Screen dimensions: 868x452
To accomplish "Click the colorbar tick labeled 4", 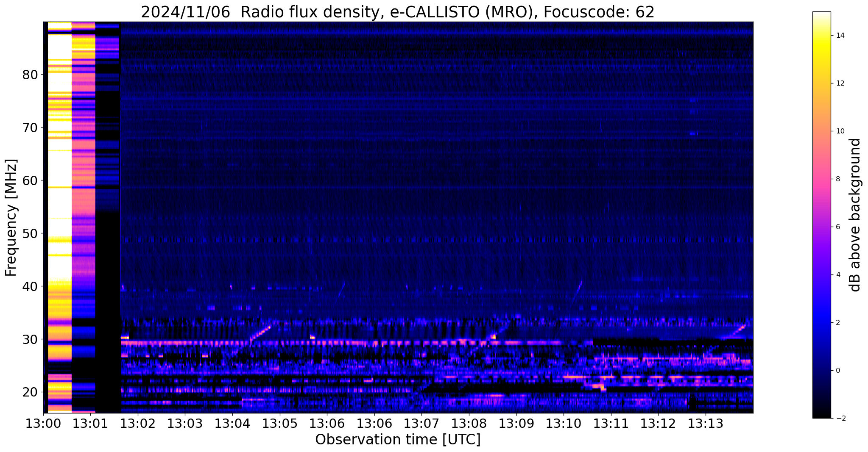I will click(837, 275).
